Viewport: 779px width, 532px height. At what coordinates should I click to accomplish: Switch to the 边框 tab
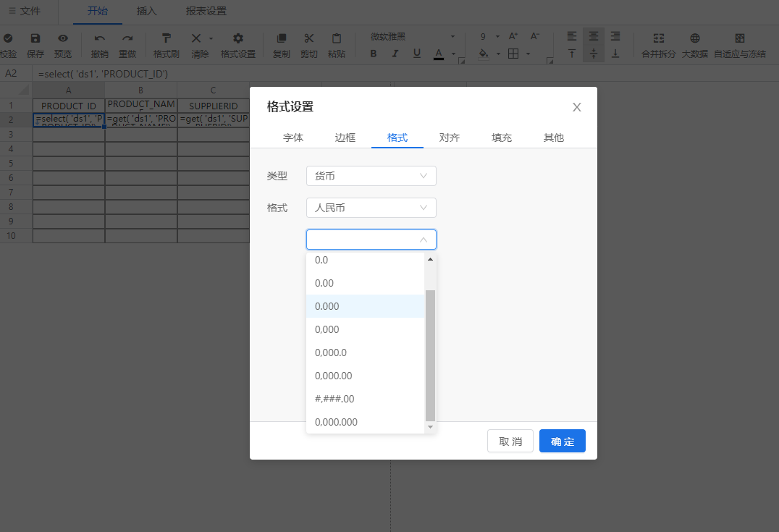click(x=345, y=138)
